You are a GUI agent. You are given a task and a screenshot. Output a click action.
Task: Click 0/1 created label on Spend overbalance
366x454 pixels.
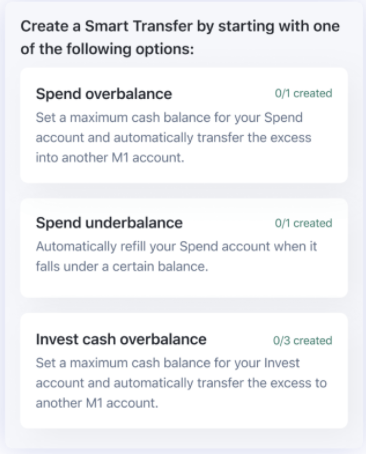click(x=303, y=93)
